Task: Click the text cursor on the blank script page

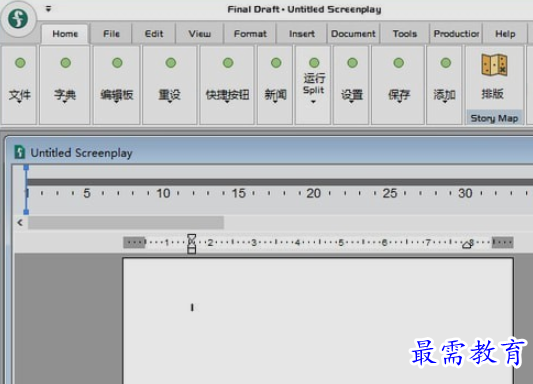Action: point(192,308)
